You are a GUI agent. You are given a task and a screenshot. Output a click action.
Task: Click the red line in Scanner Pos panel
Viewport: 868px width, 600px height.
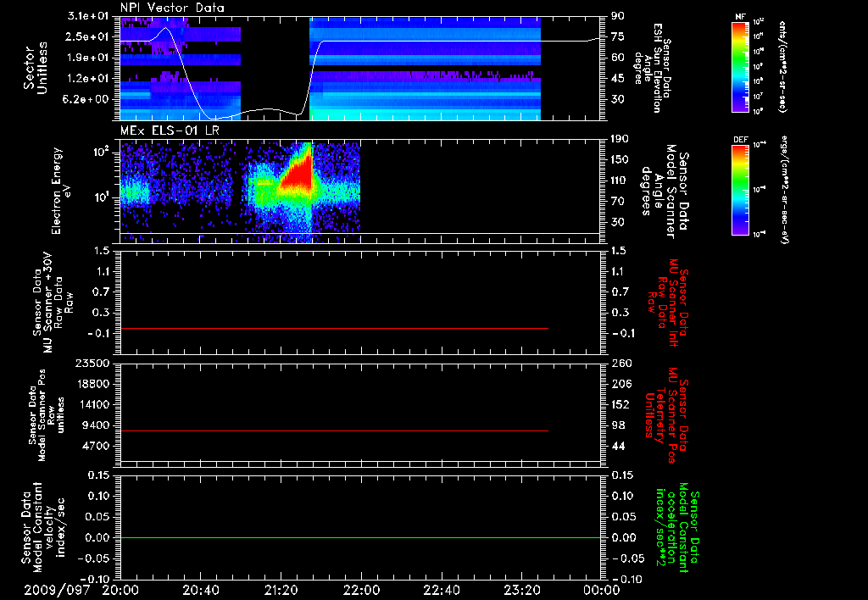334,431
